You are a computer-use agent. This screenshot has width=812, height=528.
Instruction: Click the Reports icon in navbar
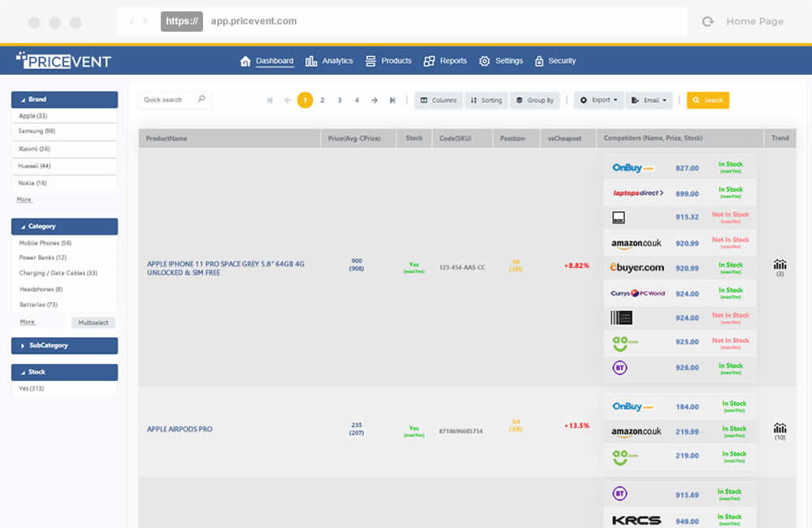[430, 61]
